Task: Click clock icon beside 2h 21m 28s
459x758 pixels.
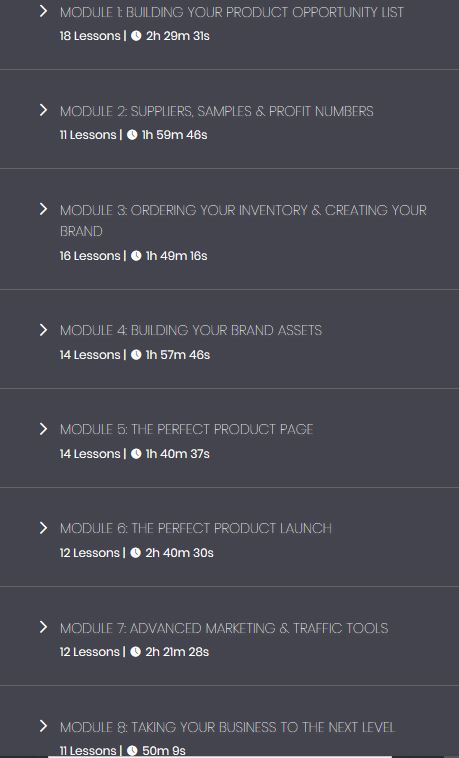Action: point(135,652)
